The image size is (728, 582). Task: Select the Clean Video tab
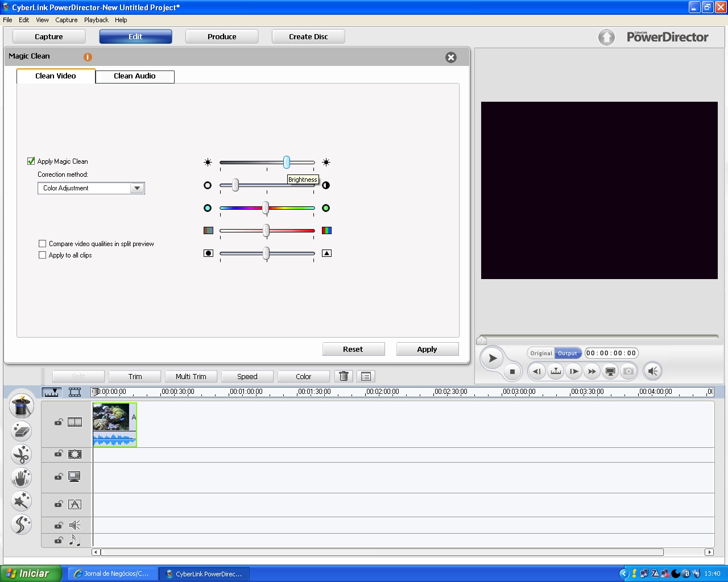(56, 76)
